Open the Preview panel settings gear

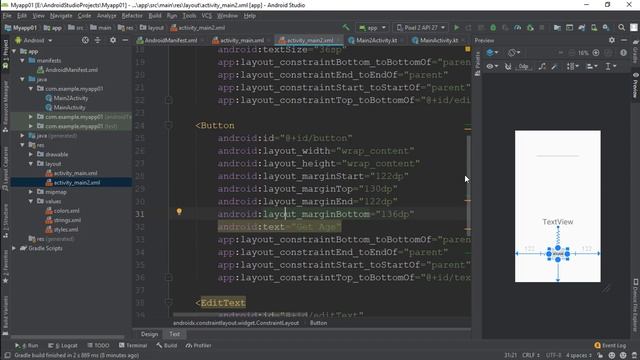pyautogui.click(x=611, y=40)
